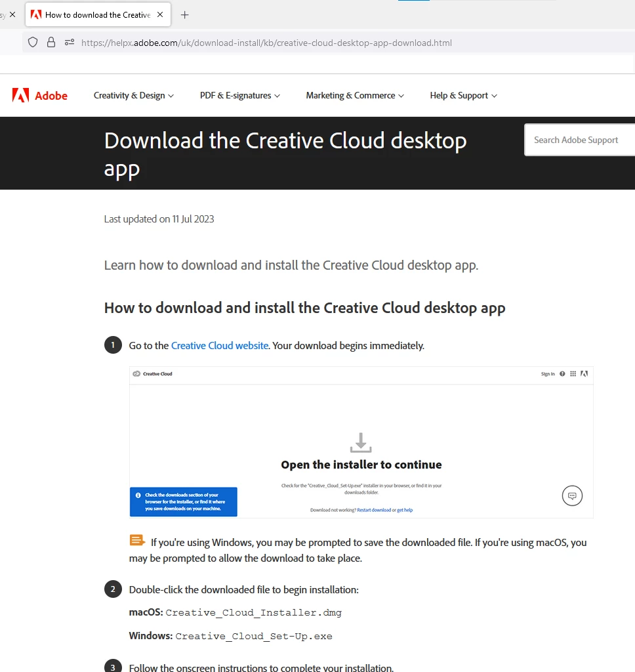The width and height of the screenshot is (635, 672).
Task: Click the small Adobe icon in embedded screenshot
Action: tap(584, 373)
